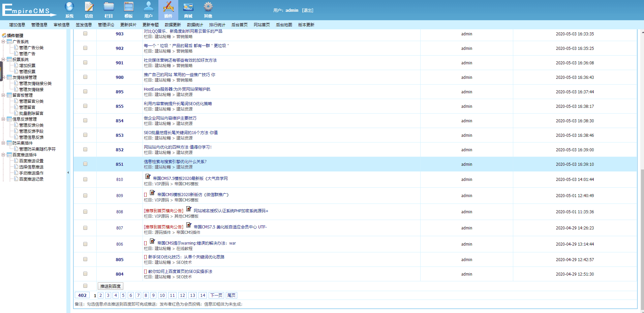
Task: Tick the checkbox for row 903
Action: [85, 33]
